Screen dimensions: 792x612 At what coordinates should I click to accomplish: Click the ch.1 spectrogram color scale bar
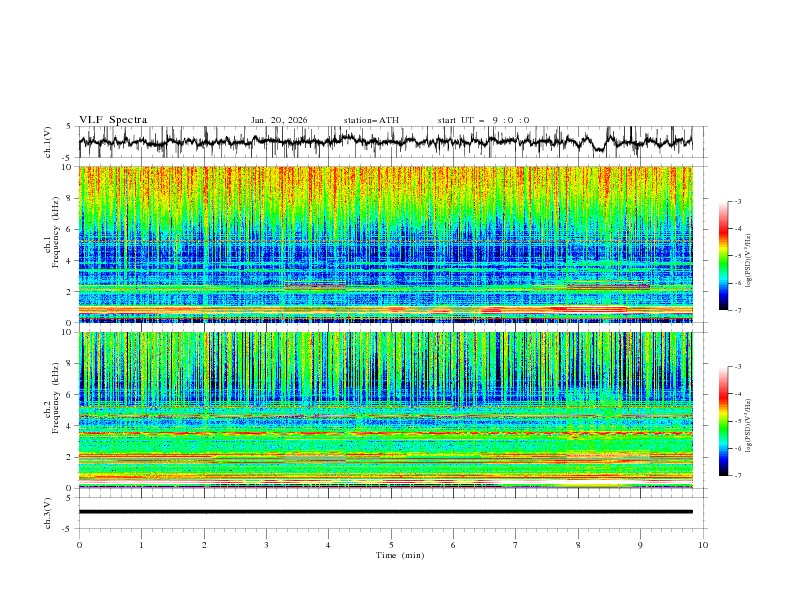coord(724,256)
